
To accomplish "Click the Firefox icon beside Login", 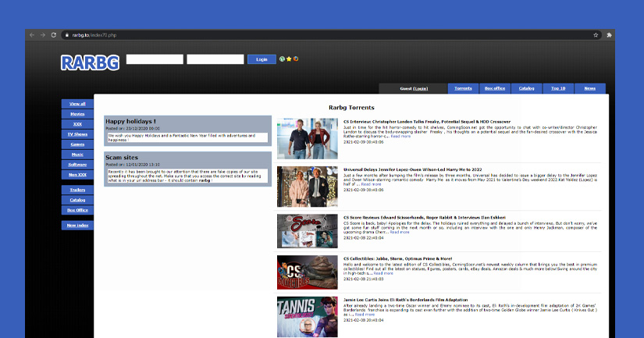I will (x=296, y=59).
